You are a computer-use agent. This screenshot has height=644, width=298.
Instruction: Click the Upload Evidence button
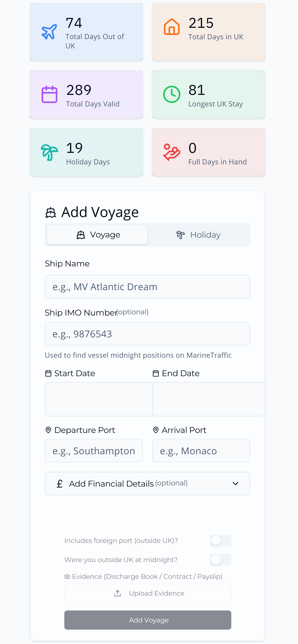(148, 593)
